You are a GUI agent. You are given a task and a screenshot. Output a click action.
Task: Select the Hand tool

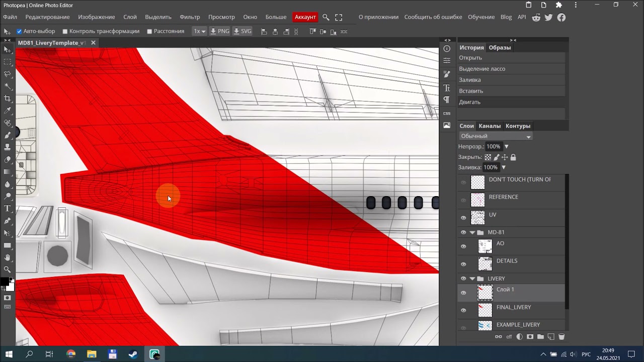8,257
